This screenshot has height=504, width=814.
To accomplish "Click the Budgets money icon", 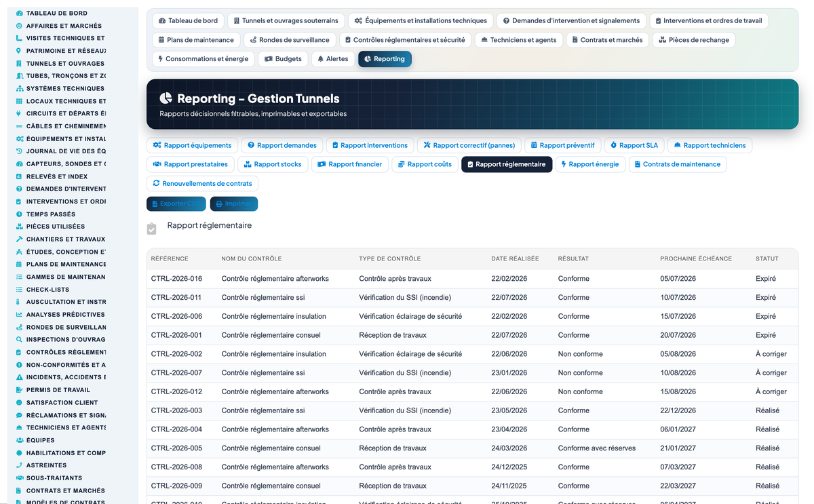I will 269,59.
